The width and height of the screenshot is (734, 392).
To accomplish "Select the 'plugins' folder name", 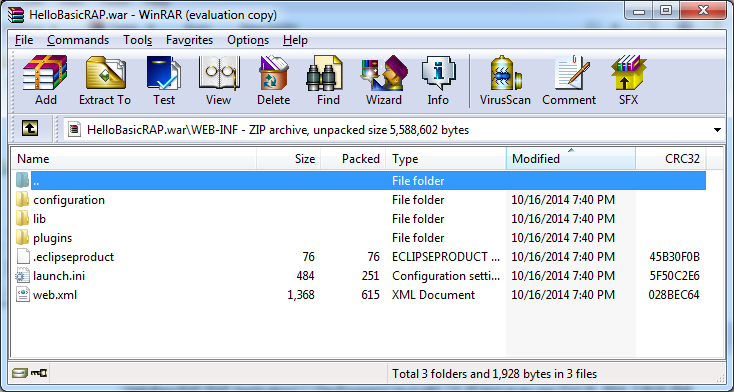I will tap(52, 238).
